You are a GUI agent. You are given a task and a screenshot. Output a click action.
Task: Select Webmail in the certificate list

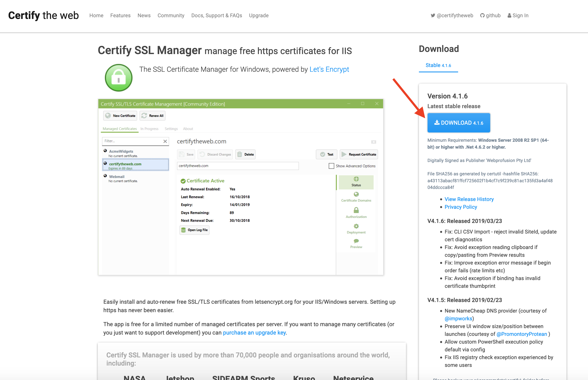(135, 178)
